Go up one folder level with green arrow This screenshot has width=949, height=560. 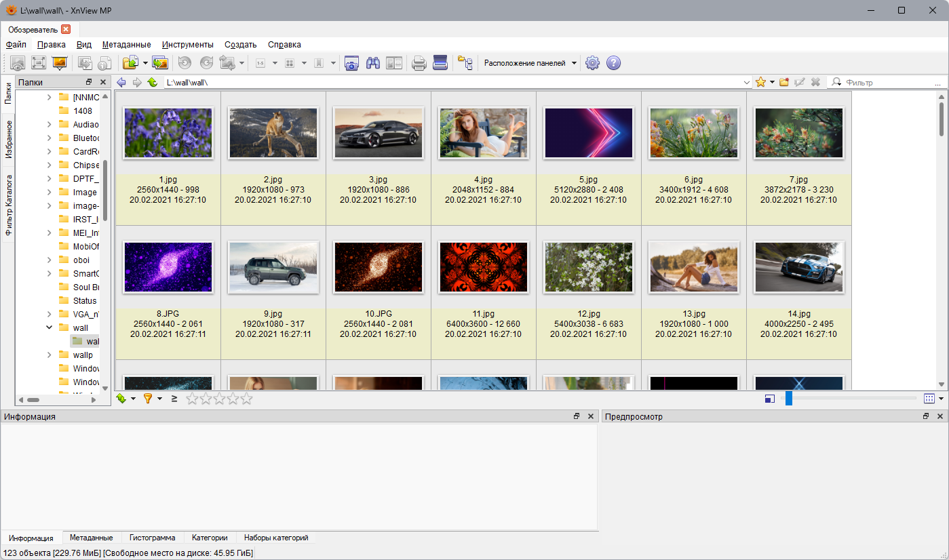153,82
